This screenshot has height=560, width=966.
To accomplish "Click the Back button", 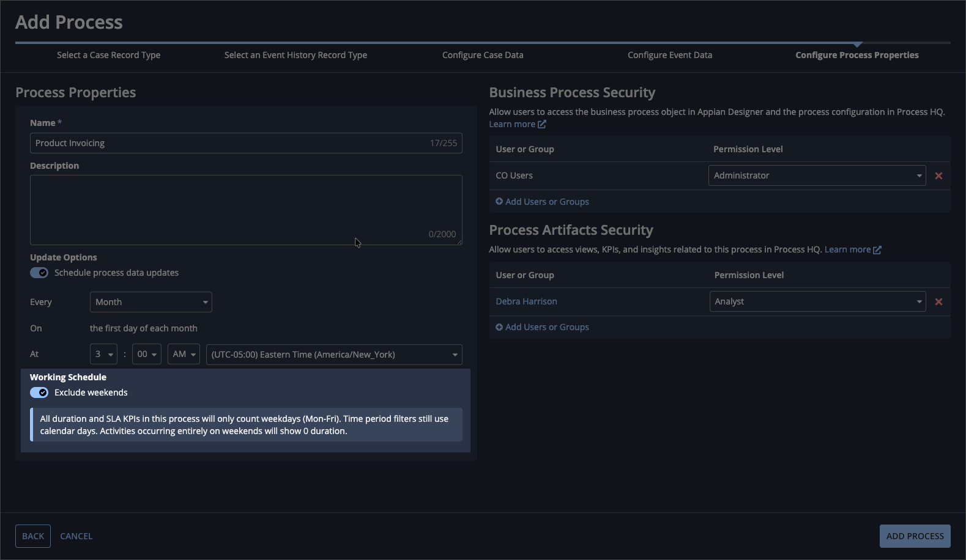I will tap(33, 536).
